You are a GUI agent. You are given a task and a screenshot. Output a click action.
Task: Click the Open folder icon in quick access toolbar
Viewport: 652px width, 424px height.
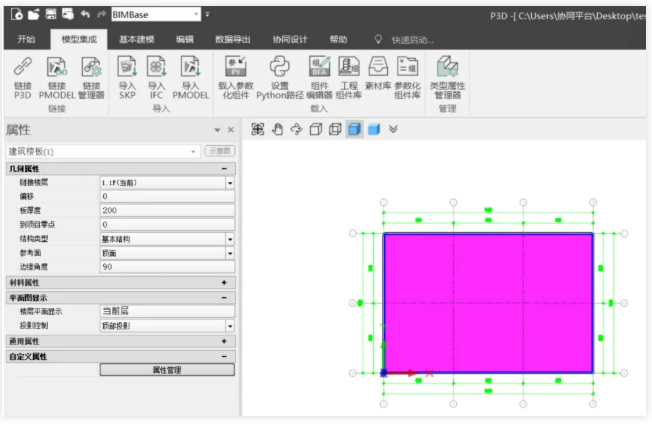click(34, 15)
